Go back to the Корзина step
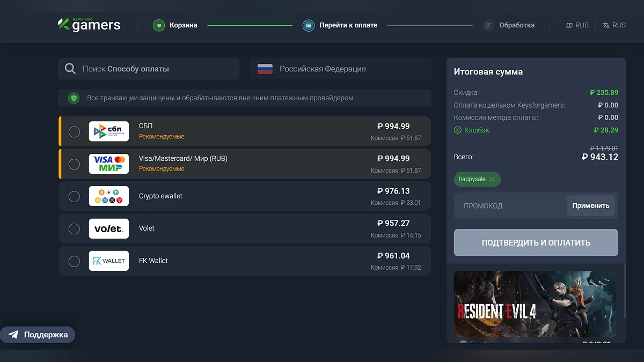 (x=183, y=25)
